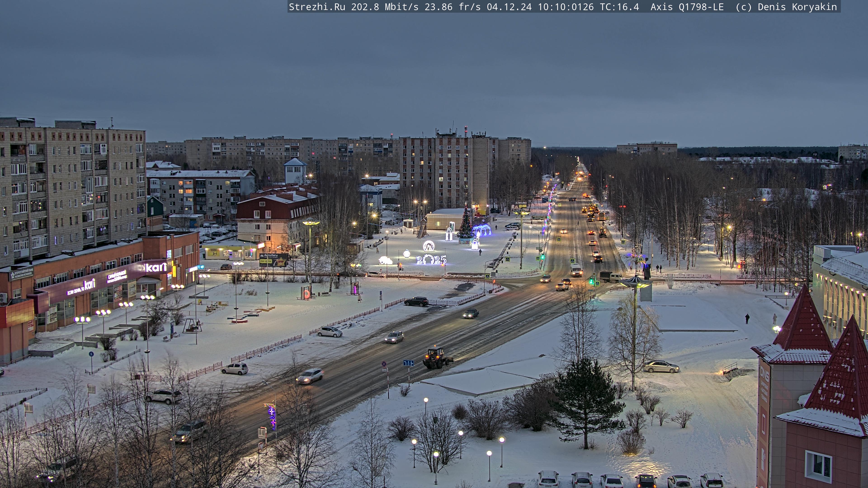Click the camera model "Axis Q1798-LE"
This screenshot has height=488, width=868.
coord(687,7)
